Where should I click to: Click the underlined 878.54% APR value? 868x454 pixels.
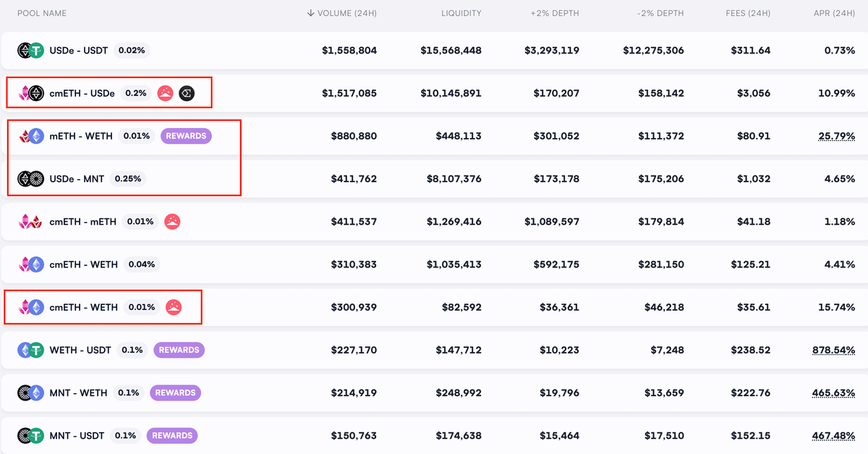[834, 350]
